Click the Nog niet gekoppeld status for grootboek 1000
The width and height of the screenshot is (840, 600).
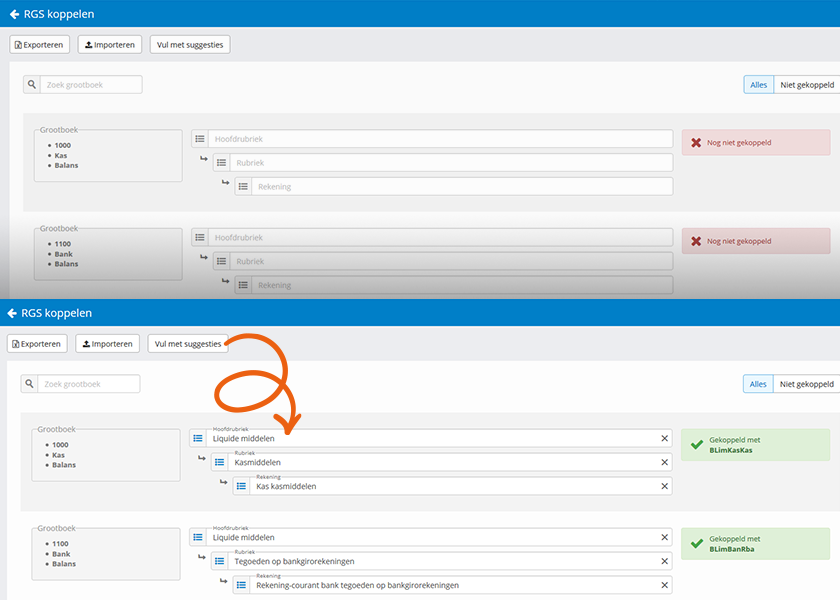(756, 142)
